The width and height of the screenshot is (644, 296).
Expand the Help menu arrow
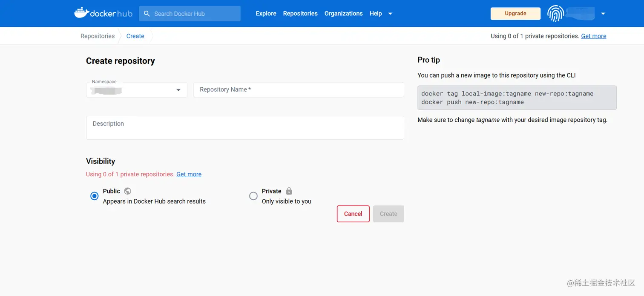coord(390,14)
